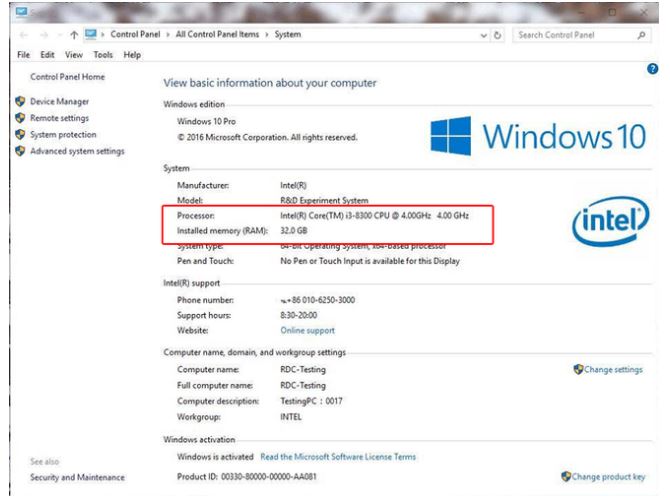Open Control Panel Home
The height and width of the screenshot is (504, 670).
click(68, 77)
